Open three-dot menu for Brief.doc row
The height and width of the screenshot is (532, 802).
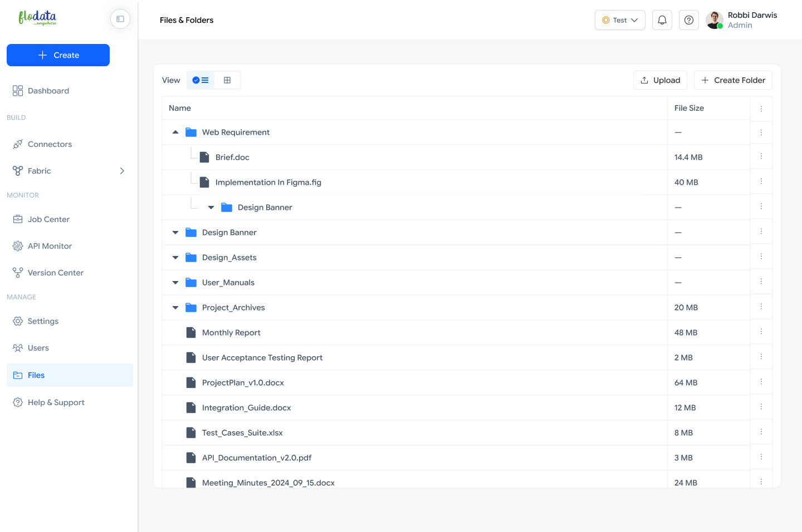click(x=761, y=157)
